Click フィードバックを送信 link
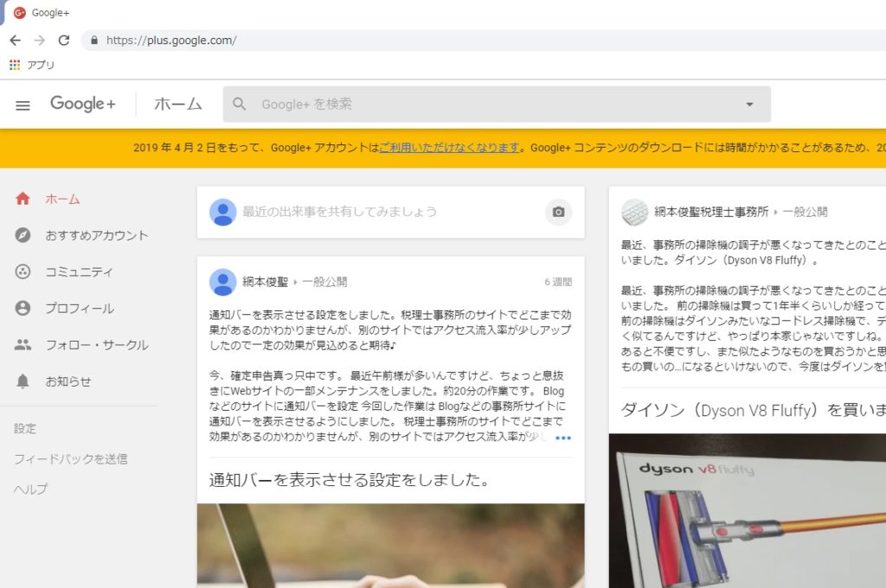 point(70,459)
